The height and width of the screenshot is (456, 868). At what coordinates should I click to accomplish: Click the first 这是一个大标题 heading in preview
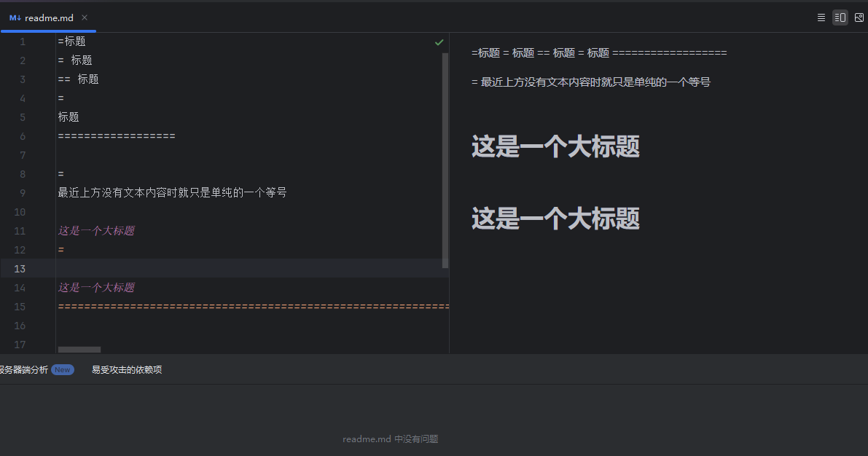[x=555, y=146]
